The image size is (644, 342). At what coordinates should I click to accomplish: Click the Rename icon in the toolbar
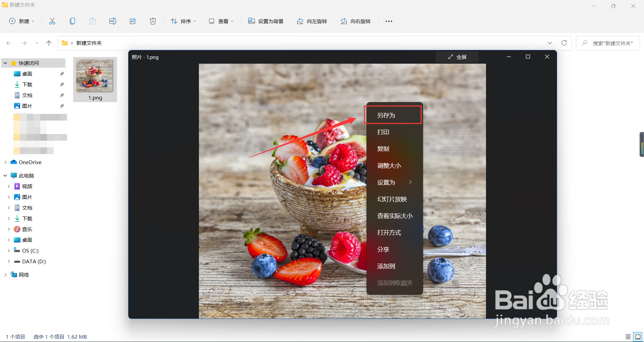113,21
